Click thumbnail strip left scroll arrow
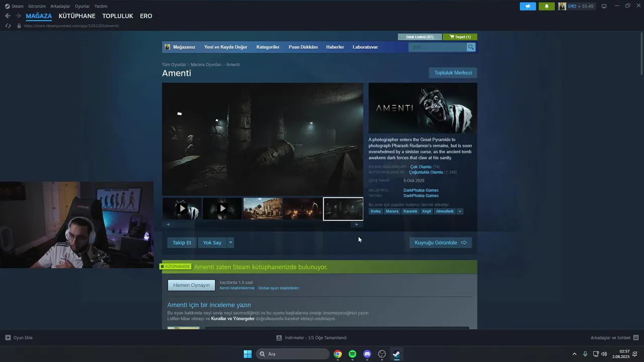Viewport: 644px width, 362px height. coord(168,224)
